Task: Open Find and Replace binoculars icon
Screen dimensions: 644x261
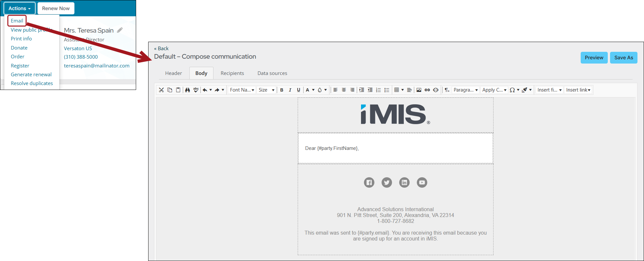Action: pyautogui.click(x=187, y=90)
